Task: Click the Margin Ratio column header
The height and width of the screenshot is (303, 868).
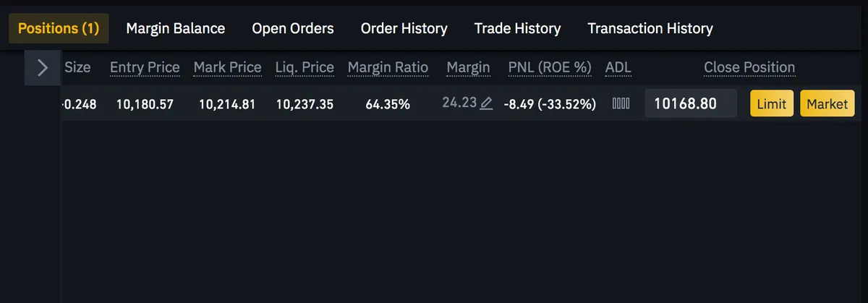Action: click(x=388, y=67)
